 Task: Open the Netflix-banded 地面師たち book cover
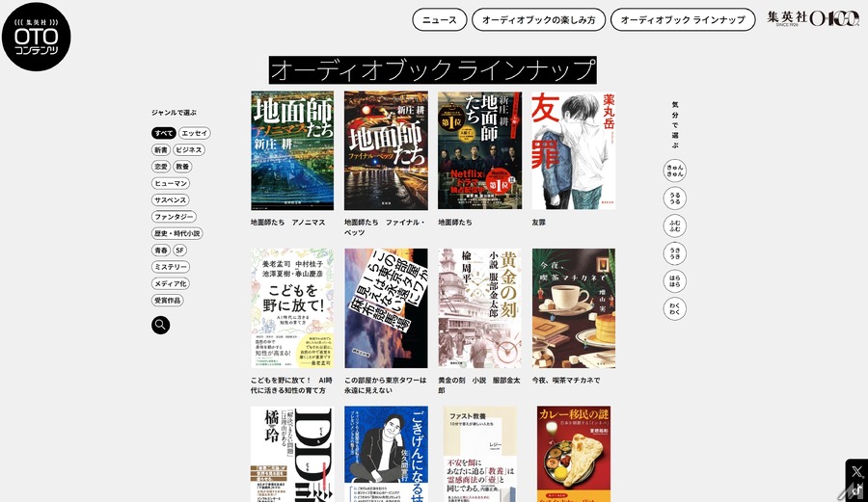point(480,150)
